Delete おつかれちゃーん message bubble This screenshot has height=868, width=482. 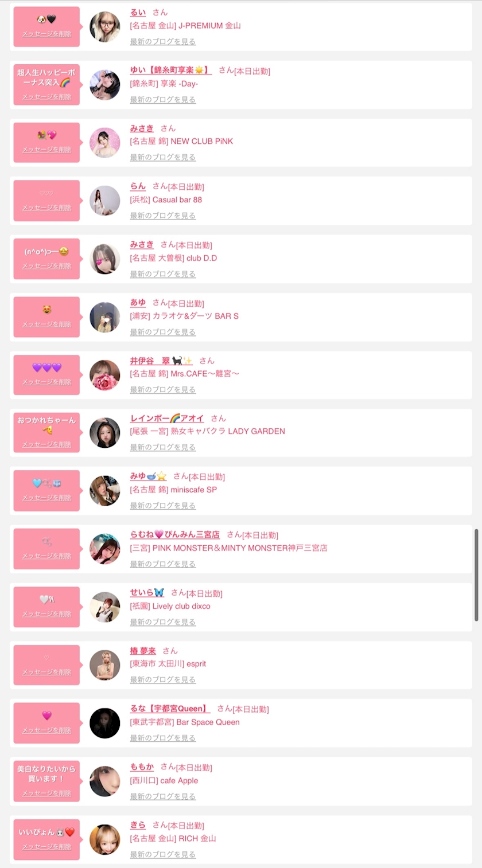coord(46,444)
